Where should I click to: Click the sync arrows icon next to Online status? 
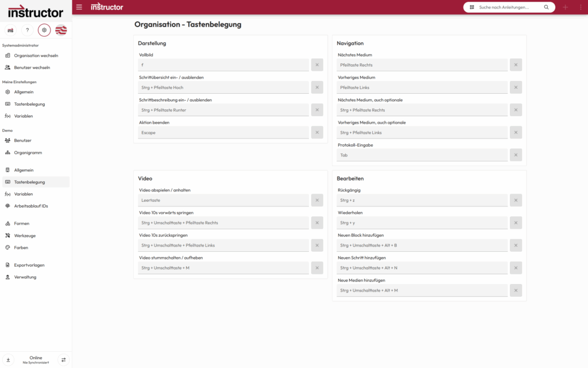[63, 359]
